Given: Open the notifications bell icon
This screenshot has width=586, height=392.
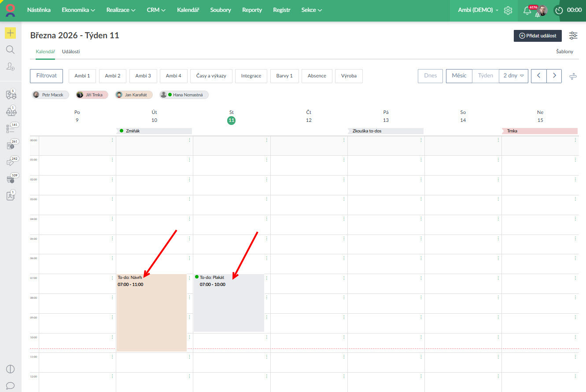Looking at the screenshot, I should (x=527, y=10).
